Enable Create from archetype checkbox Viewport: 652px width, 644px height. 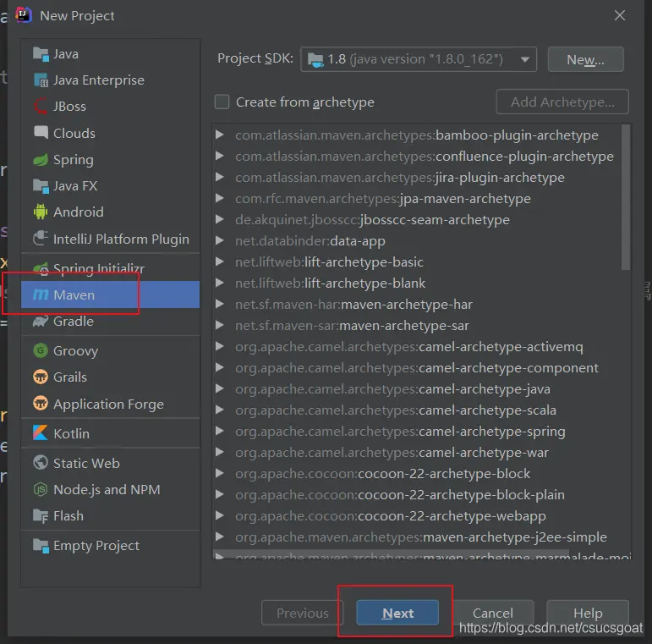point(222,102)
